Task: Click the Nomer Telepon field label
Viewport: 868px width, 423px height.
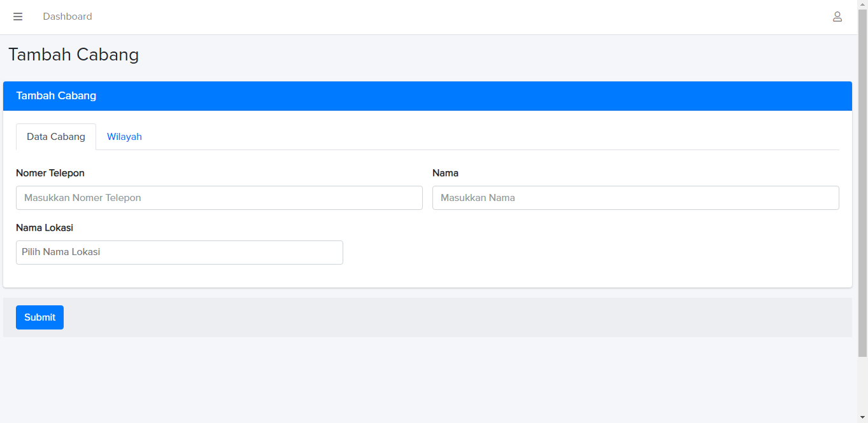Action: tap(50, 173)
